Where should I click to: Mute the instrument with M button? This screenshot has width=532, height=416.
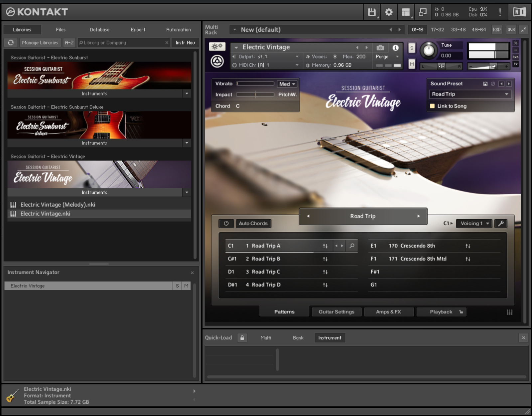412,64
